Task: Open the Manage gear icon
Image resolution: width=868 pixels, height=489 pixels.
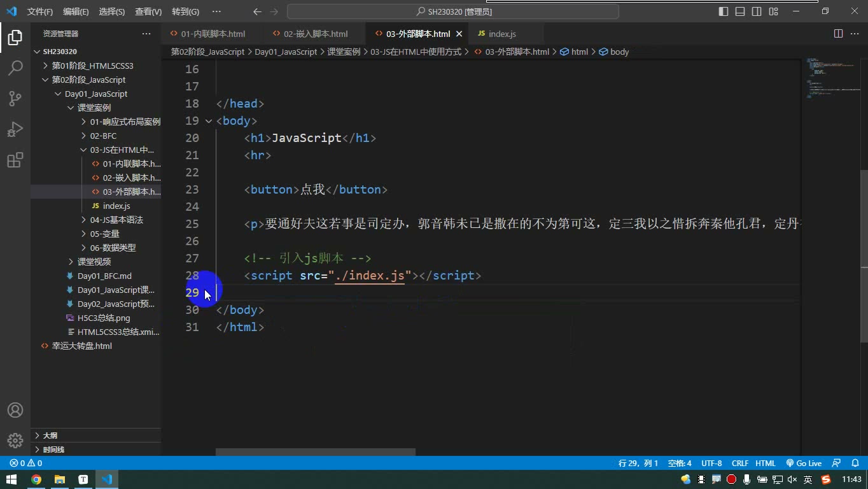Action: tap(15, 441)
